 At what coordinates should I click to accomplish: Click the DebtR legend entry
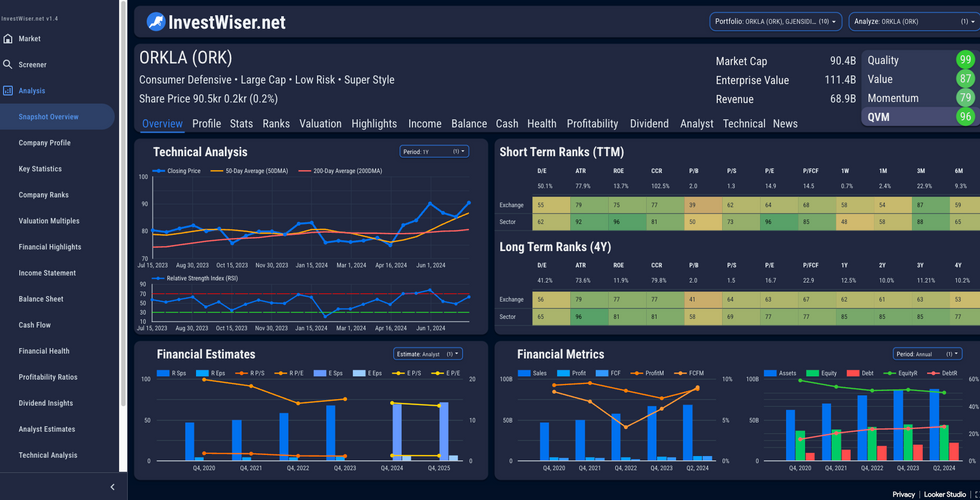941,373
